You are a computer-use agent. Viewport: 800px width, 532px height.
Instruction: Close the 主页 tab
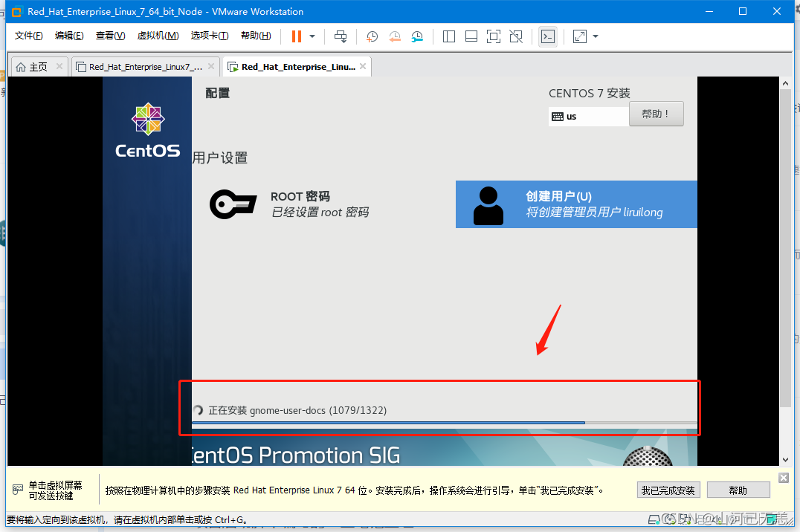tap(59, 66)
